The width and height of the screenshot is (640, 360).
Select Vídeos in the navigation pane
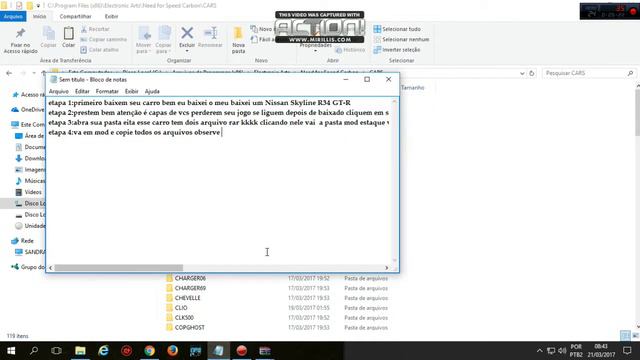click(29, 192)
